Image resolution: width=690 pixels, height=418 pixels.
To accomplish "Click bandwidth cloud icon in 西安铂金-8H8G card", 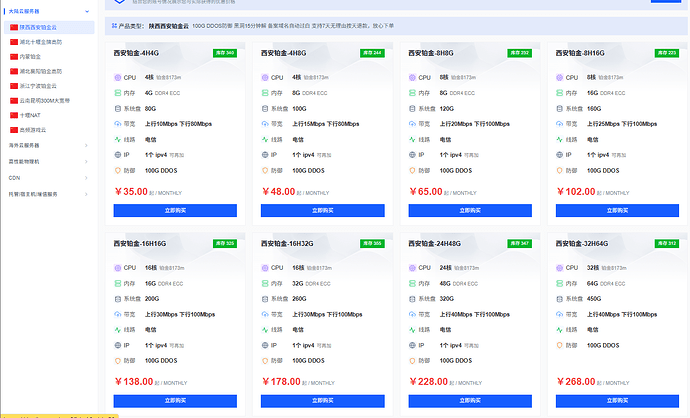I will click(x=412, y=124).
